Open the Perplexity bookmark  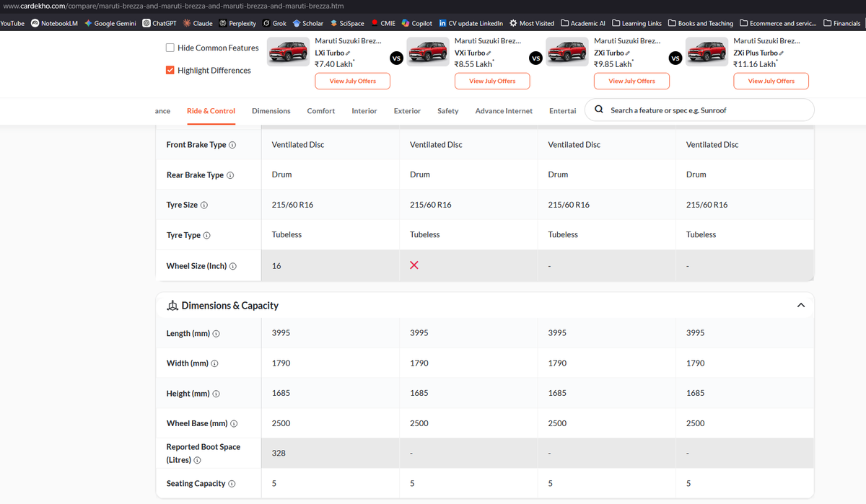[x=237, y=23]
